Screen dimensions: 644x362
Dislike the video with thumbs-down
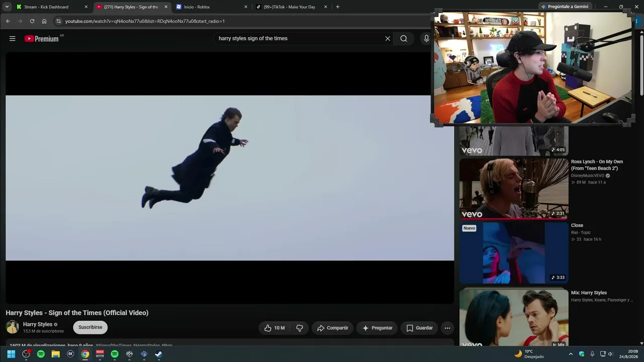(300, 328)
